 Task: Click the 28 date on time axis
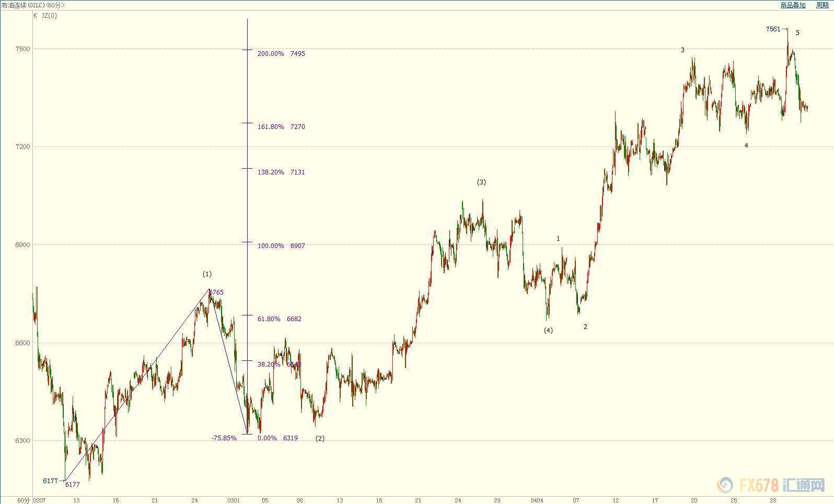[773, 500]
